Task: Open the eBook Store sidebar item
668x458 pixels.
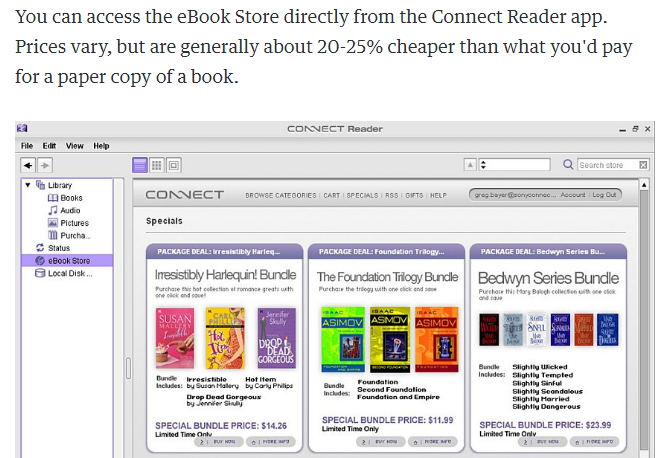Action: pos(67,261)
